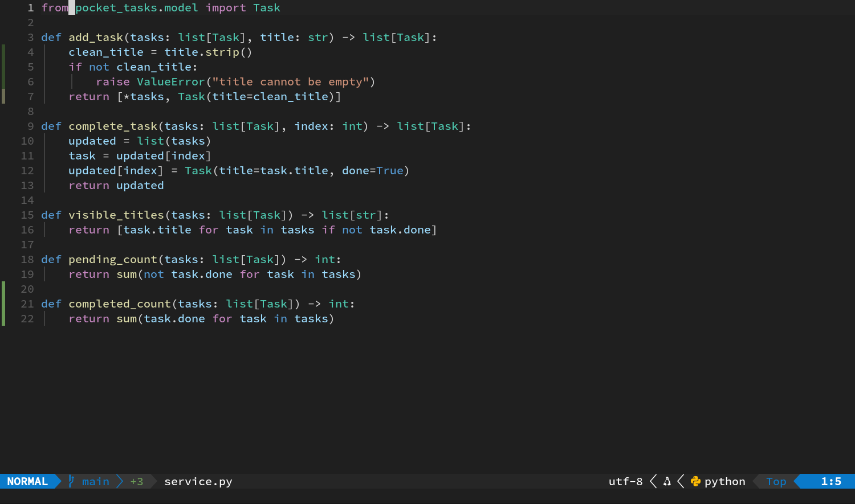The width and height of the screenshot is (855, 504).
Task: Click 'title: str' parameter of add_task
Action: point(294,38)
